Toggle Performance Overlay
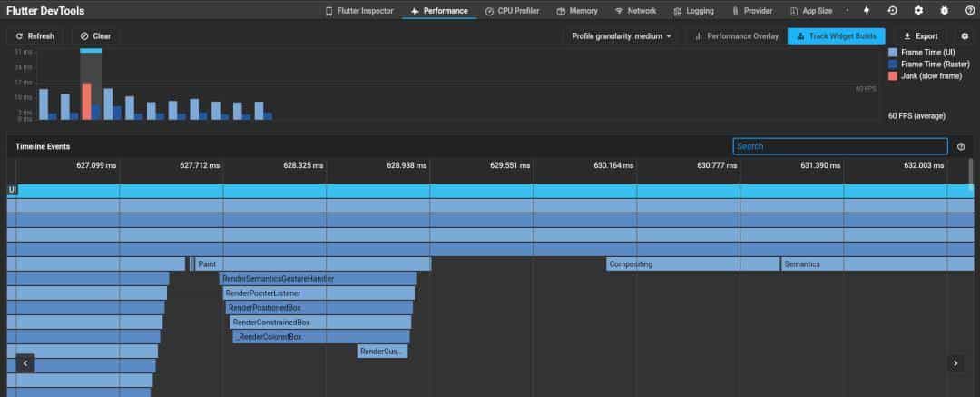The image size is (980, 397). (x=736, y=36)
